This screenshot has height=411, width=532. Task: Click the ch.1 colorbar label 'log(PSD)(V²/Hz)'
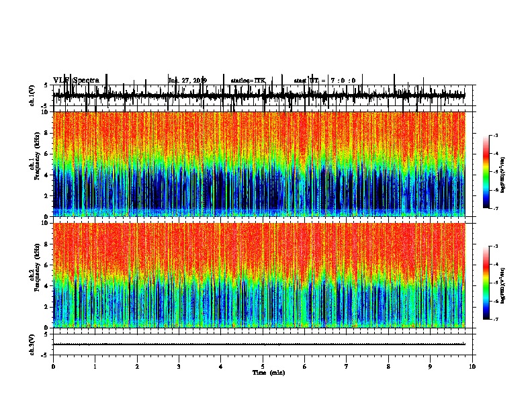tap(503, 175)
